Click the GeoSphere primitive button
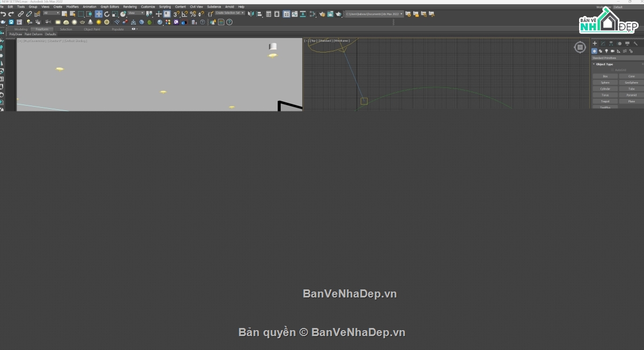This screenshot has width=644, height=350. pyautogui.click(x=631, y=83)
